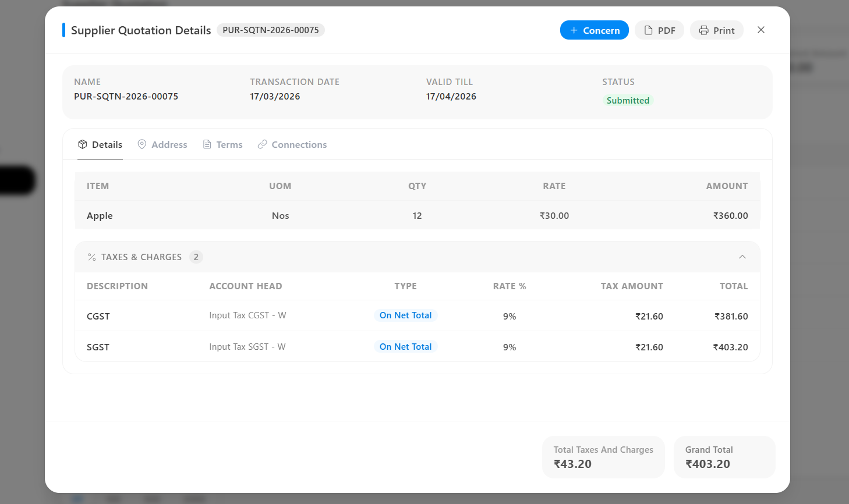Export quotation as PDF
849x504 pixels.
[659, 30]
